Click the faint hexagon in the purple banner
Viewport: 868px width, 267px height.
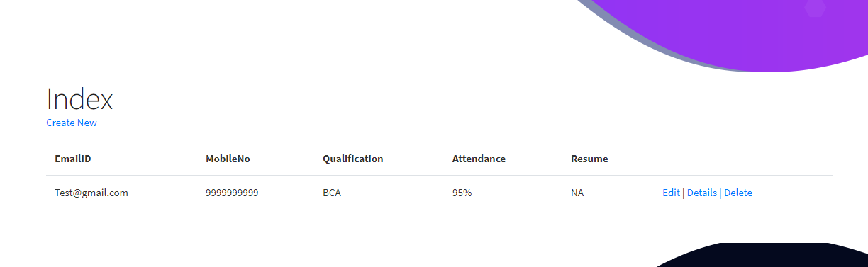[x=816, y=7]
